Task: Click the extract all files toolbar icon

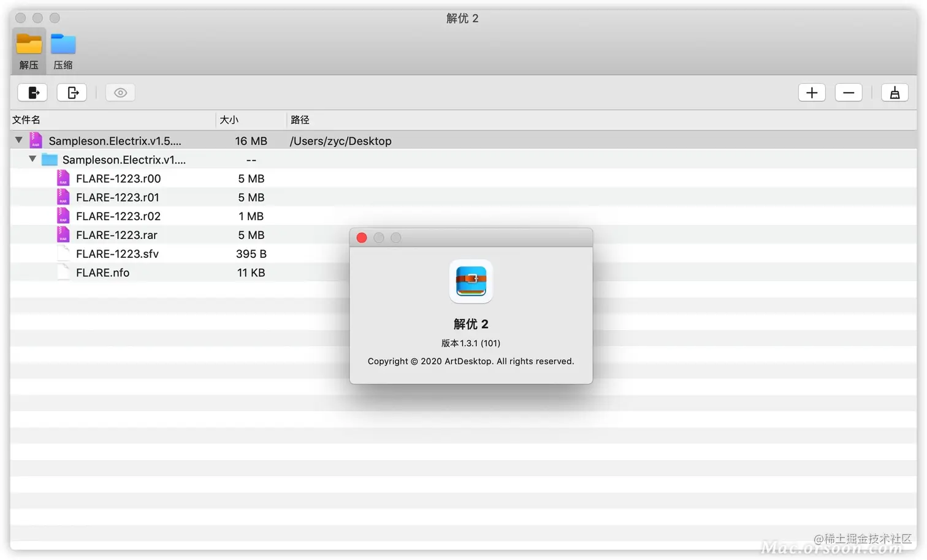Action: [33, 93]
